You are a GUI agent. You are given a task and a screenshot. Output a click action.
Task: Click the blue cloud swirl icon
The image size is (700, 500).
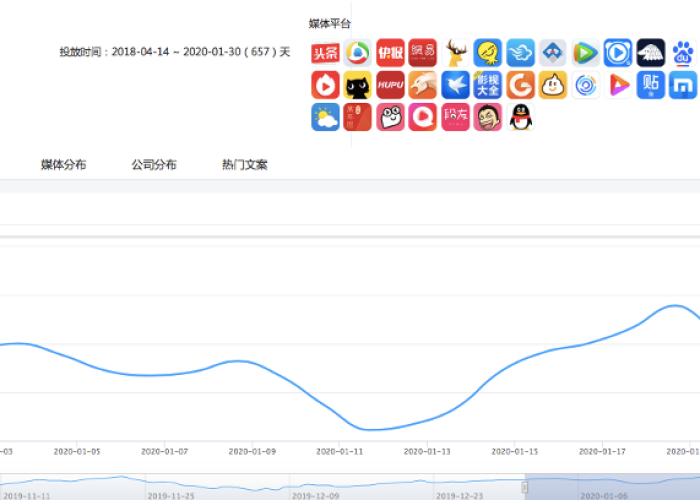tap(521, 53)
